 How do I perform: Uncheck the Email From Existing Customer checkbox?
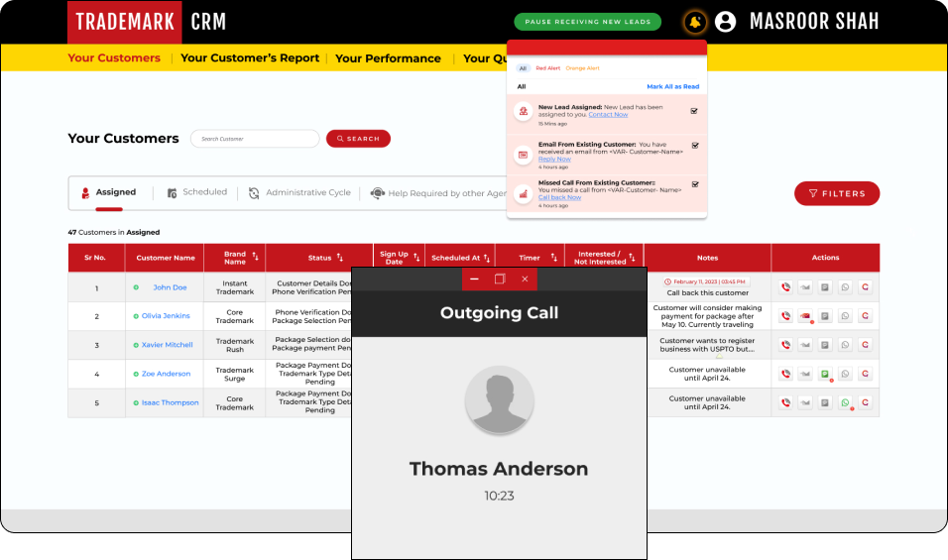pos(695,146)
